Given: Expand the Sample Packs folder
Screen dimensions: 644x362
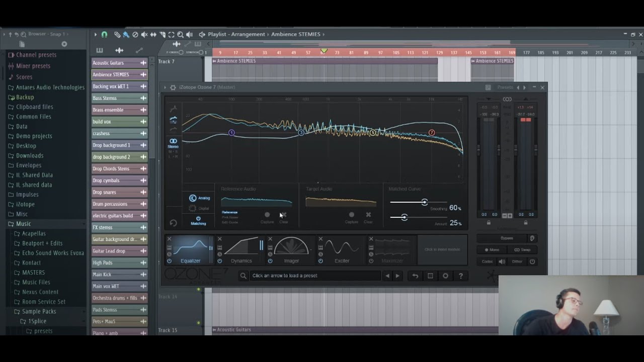Looking at the screenshot, I should [39, 311].
